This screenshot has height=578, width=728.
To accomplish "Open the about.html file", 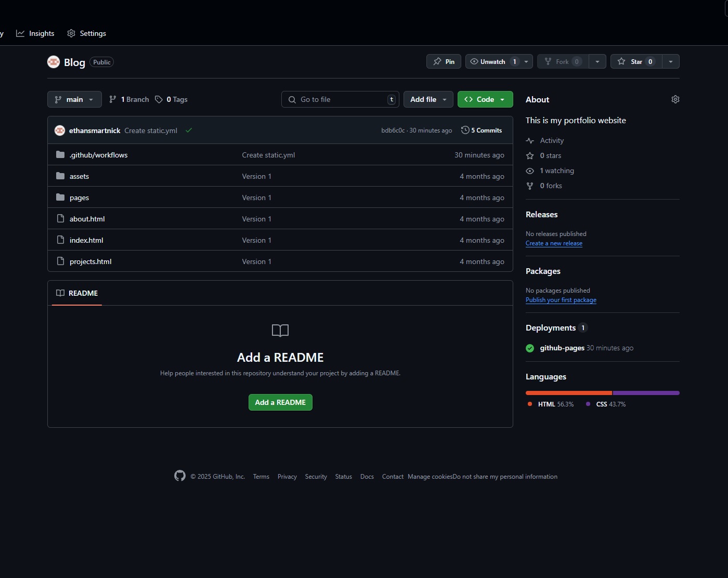I will click(87, 219).
